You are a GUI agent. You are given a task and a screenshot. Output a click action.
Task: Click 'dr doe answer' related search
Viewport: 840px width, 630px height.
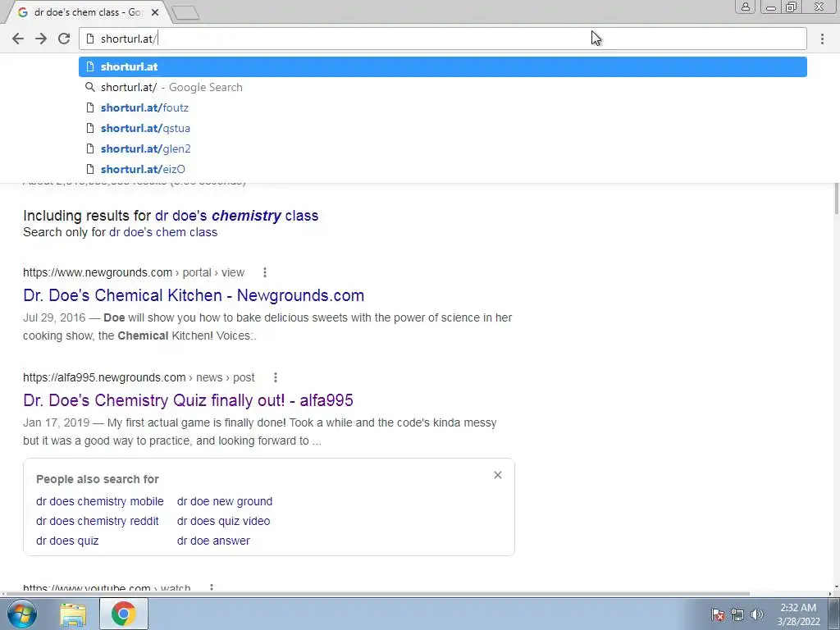tap(213, 541)
